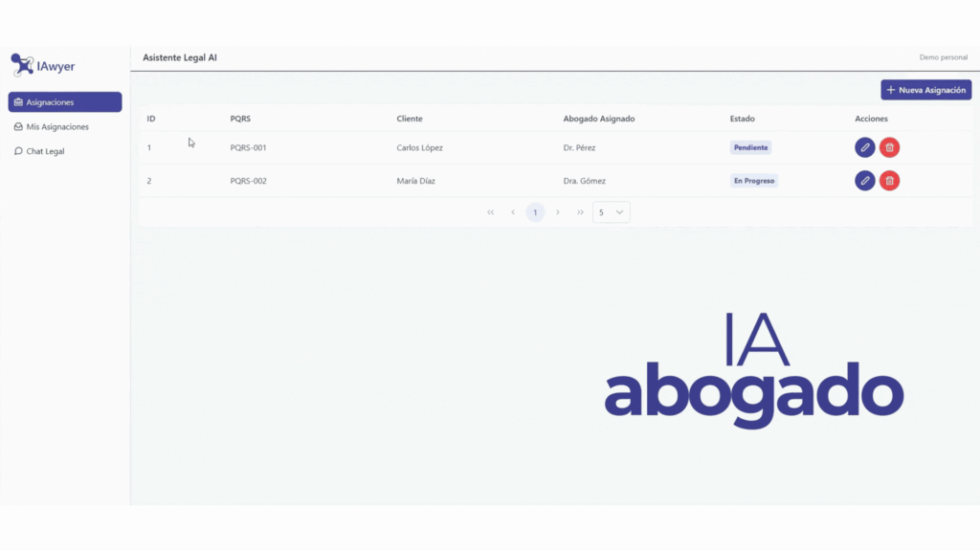This screenshot has width=980, height=551.
Task: Delete the PQRS-002 assignment with trash icon
Action: [889, 180]
